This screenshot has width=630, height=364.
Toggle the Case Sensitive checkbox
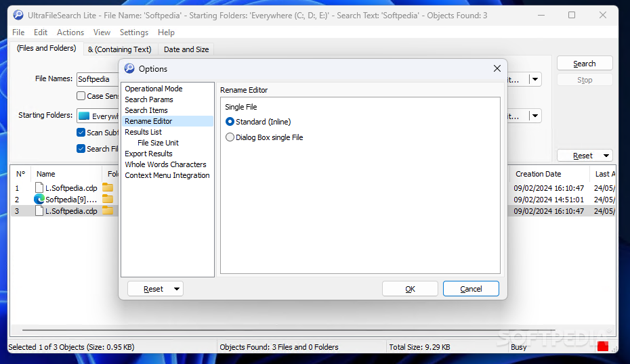tap(81, 96)
